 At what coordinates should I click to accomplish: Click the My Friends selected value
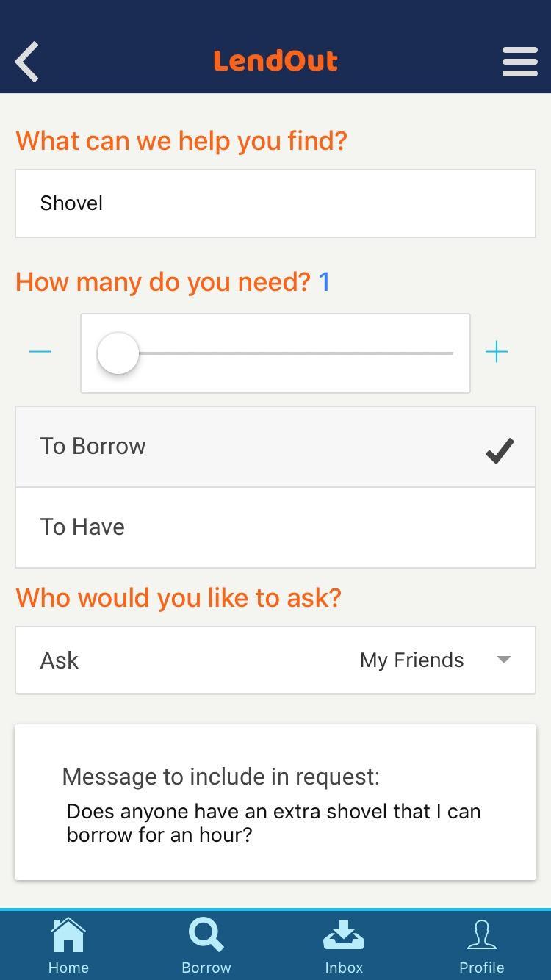411,660
